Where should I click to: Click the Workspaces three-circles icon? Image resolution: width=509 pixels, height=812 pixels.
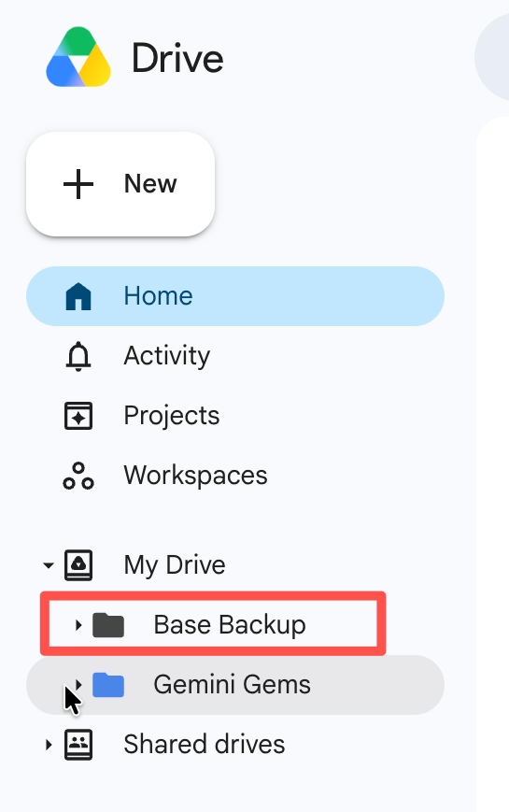[78, 476]
